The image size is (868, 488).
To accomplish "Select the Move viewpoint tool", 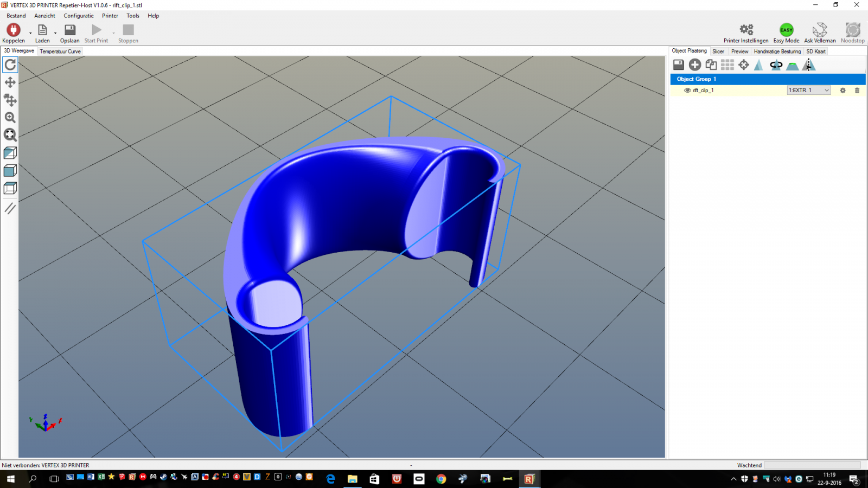I will click(x=10, y=82).
